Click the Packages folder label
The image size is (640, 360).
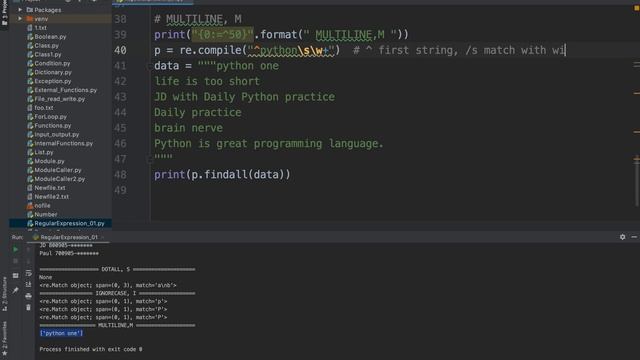[47, 10]
